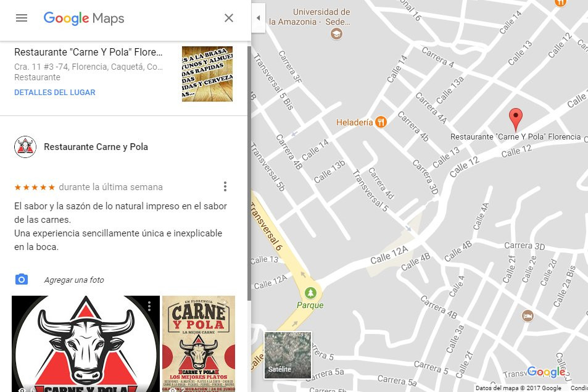Viewport: 588px width, 392px height.
Task: Open the review options three-dot menu
Action: [225, 186]
